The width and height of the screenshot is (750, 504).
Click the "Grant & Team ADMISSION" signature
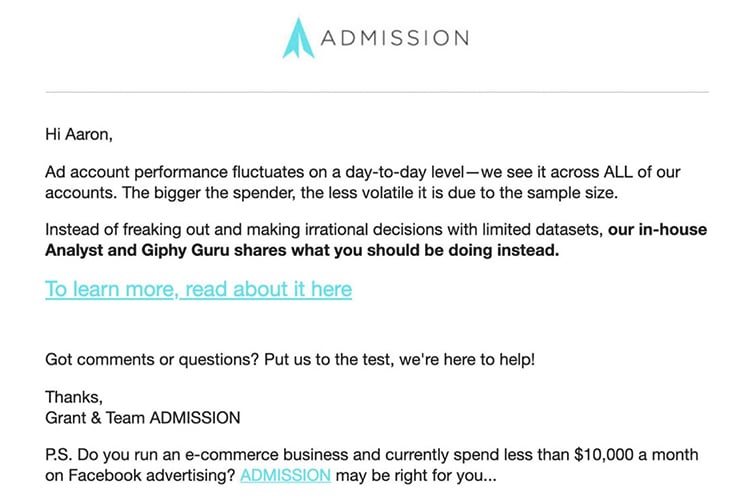(143, 417)
